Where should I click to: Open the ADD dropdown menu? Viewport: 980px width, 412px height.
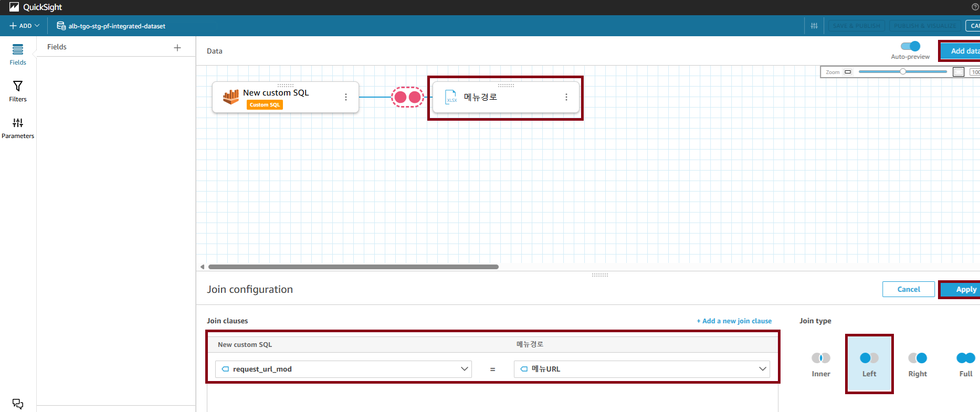[x=24, y=26]
